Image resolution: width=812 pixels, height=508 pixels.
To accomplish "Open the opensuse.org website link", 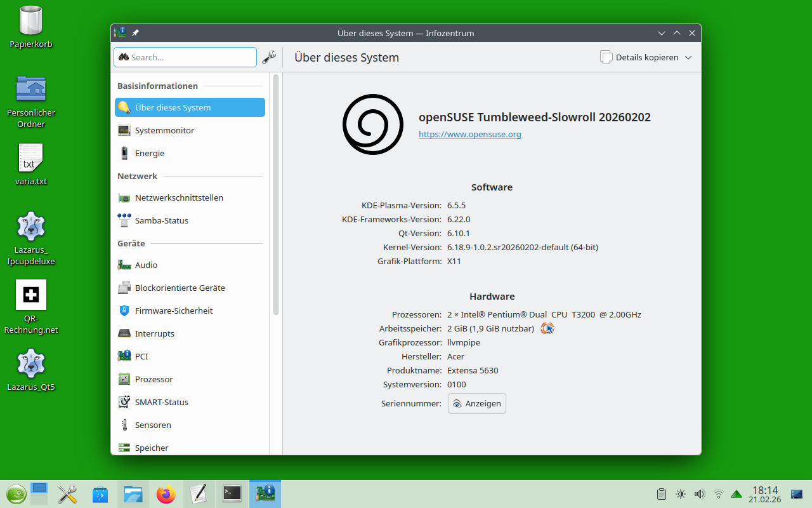I will click(x=469, y=134).
